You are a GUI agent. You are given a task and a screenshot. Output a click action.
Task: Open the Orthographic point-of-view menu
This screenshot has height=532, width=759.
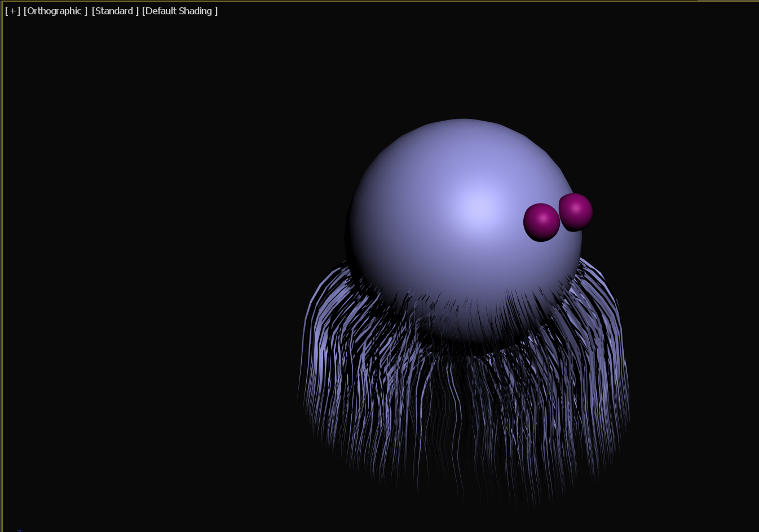(x=55, y=11)
